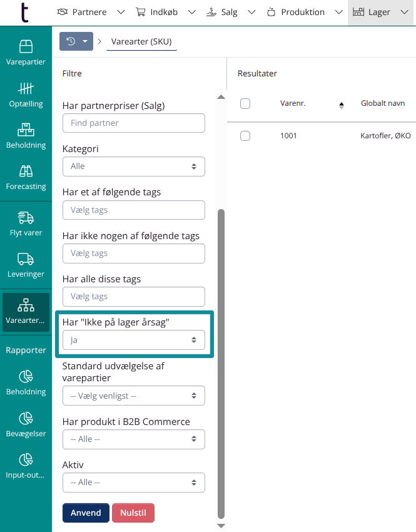Click the Find partner input field
This screenshot has height=532, width=416.
[x=134, y=123]
